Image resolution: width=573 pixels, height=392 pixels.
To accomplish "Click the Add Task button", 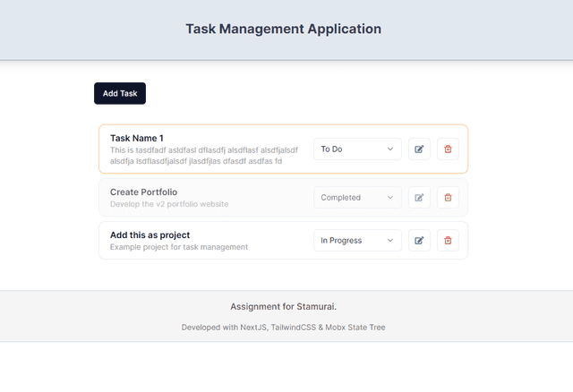I will 119,93.
